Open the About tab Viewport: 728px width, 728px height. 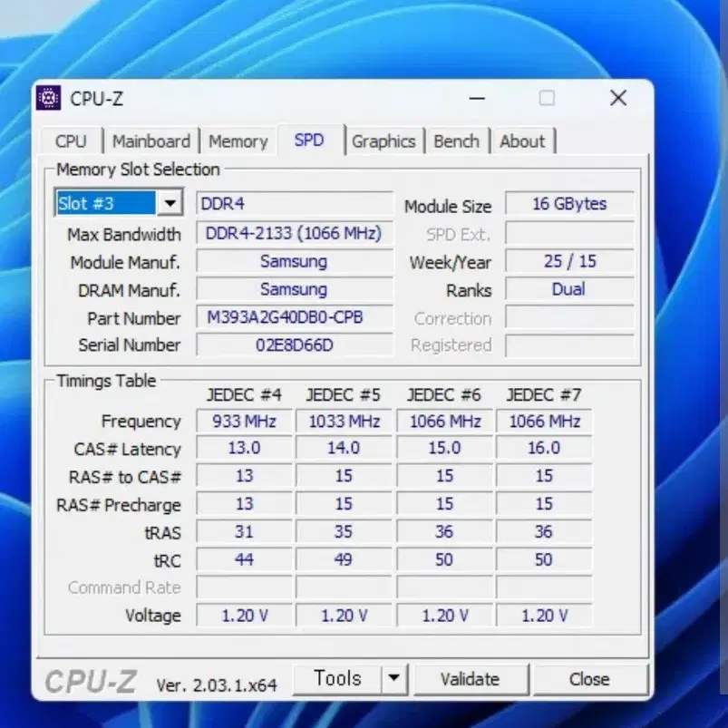pos(522,141)
